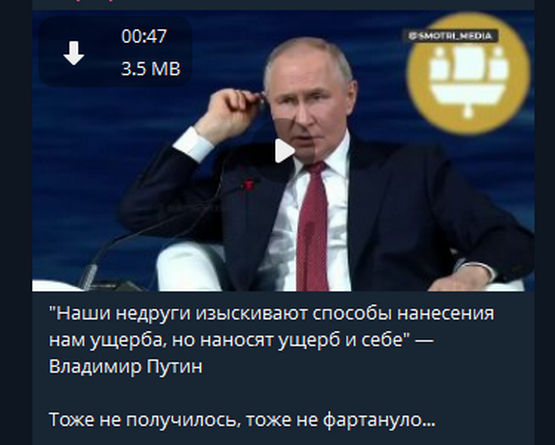Image resolution: width=555 pixels, height=445 pixels.
Task: Click the 3.5 MB file size label
Action: coord(150,69)
